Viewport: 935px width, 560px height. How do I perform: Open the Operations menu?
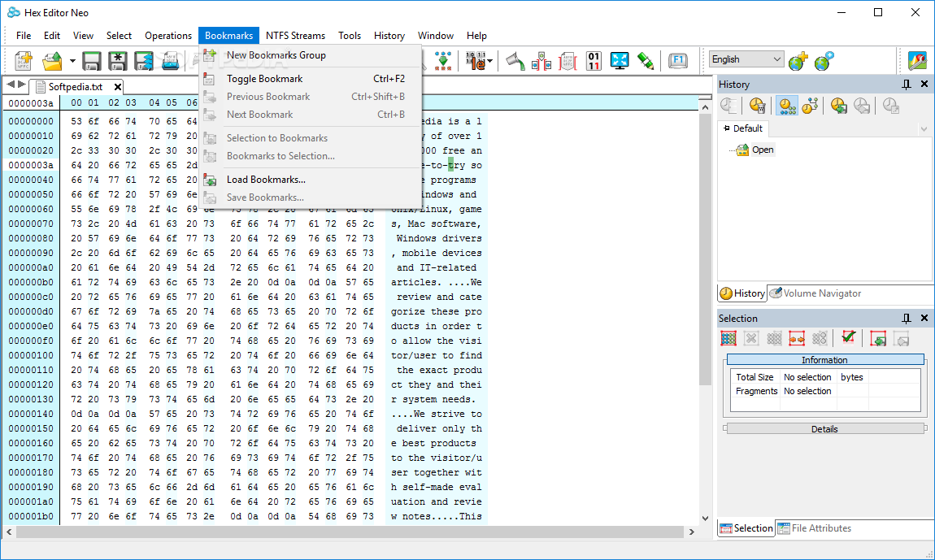point(168,36)
